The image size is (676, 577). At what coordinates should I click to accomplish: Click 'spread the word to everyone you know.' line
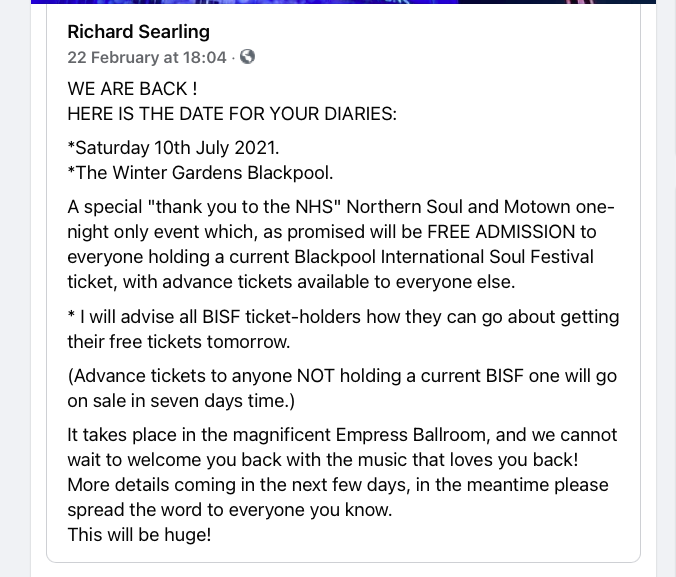pos(230,510)
